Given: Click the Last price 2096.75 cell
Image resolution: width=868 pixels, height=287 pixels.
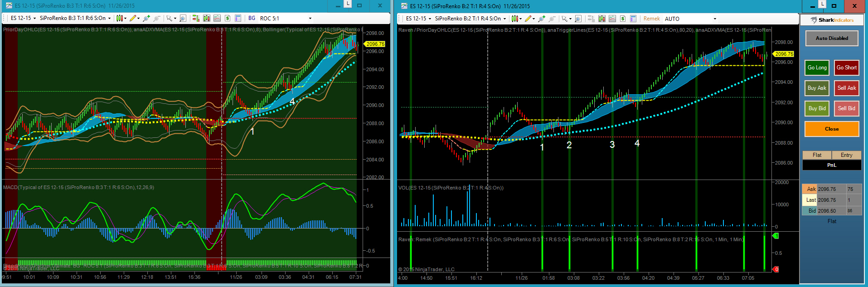Looking at the screenshot, I should pos(831,200).
